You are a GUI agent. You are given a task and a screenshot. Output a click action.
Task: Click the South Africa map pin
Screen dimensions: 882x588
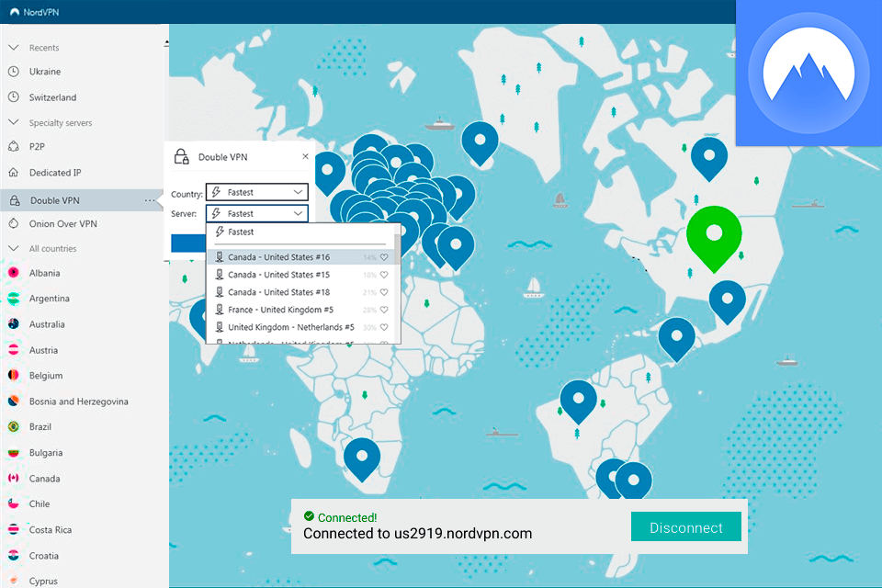pos(362,458)
